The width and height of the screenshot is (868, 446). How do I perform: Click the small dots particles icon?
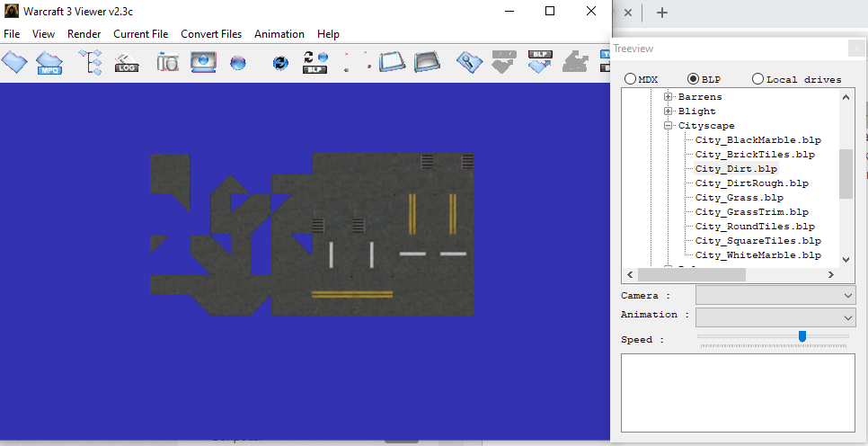(357, 61)
